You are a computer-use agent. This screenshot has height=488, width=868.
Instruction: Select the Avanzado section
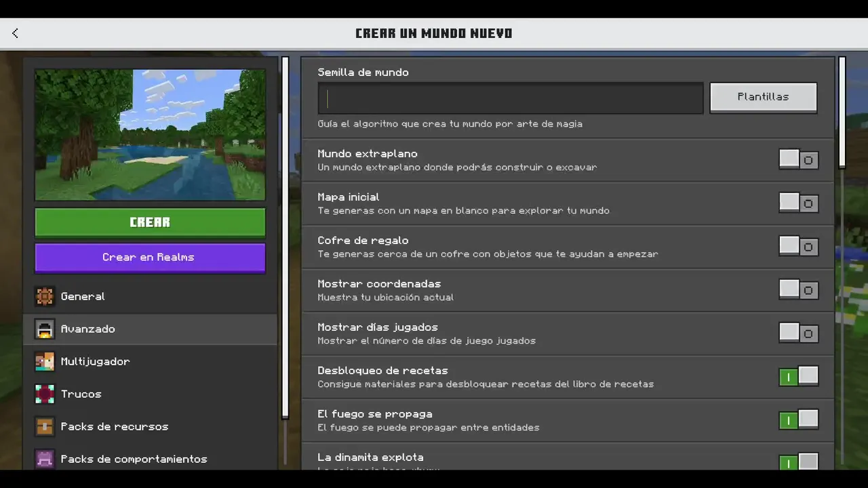150,329
